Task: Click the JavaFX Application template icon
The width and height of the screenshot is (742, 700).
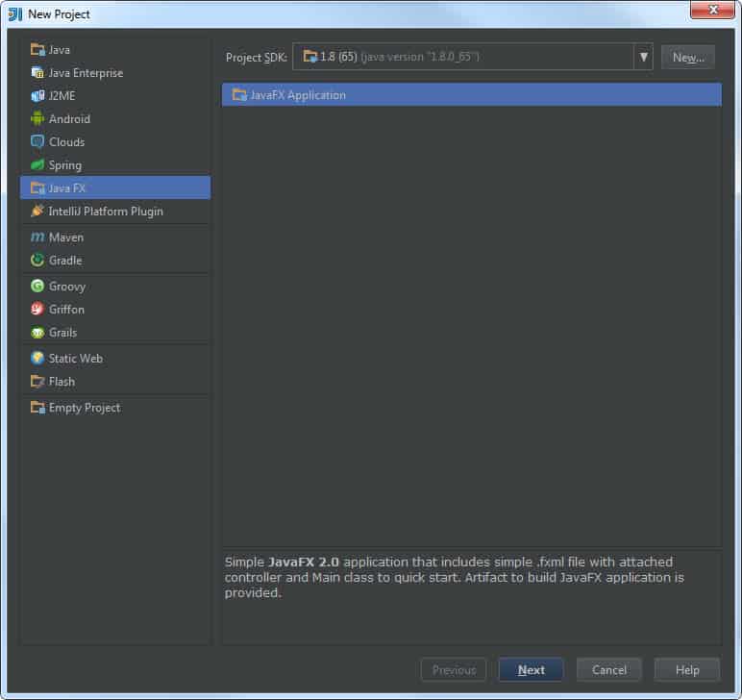Action: 239,94
